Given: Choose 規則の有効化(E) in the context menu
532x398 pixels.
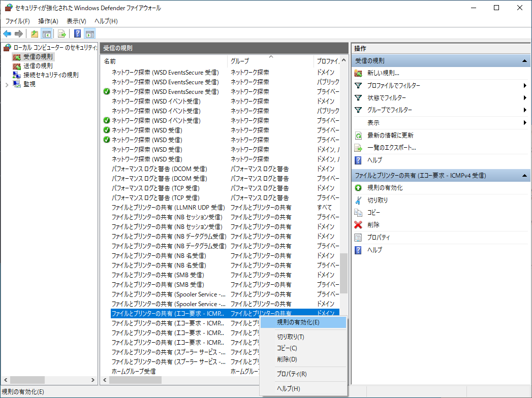Looking at the screenshot, I should click(303, 322).
